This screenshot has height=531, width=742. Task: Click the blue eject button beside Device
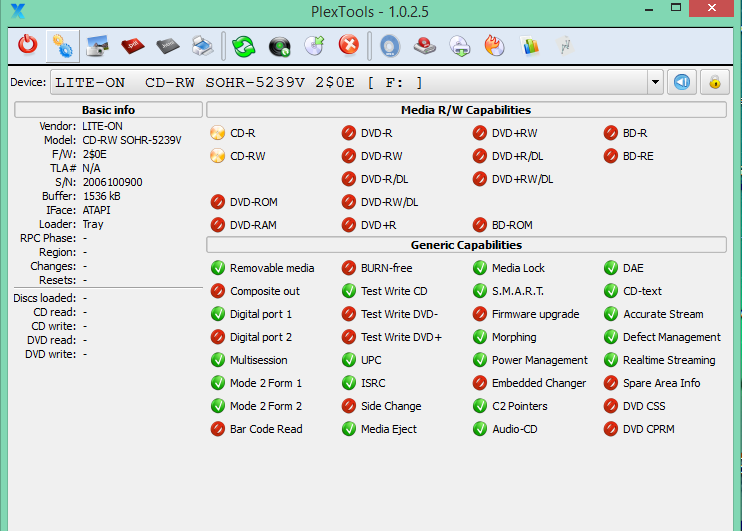click(682, 82)
